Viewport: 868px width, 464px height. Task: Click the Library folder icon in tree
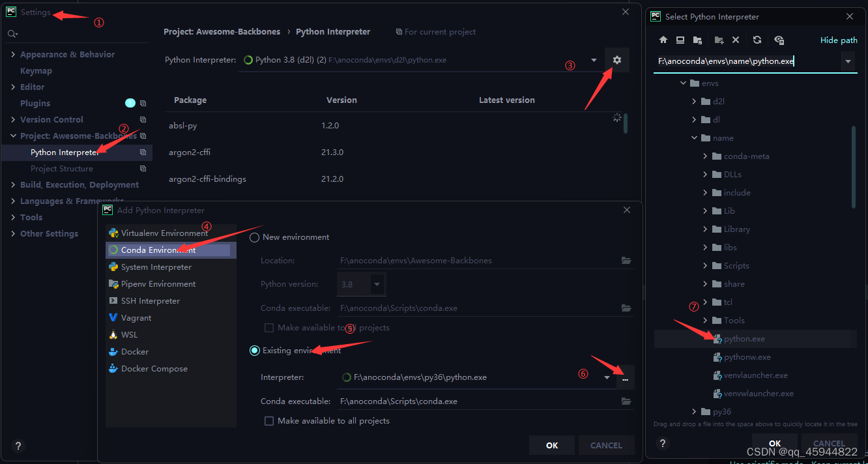717,229
